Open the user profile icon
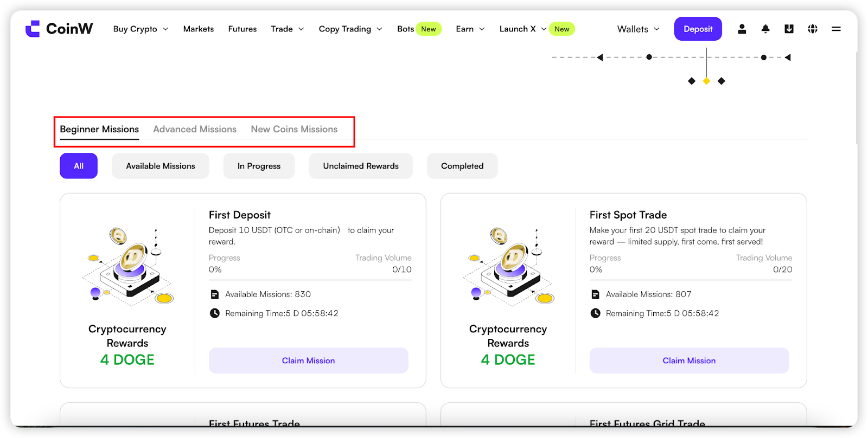This screenshot has height=438, width=868. (x=742, y=29)
